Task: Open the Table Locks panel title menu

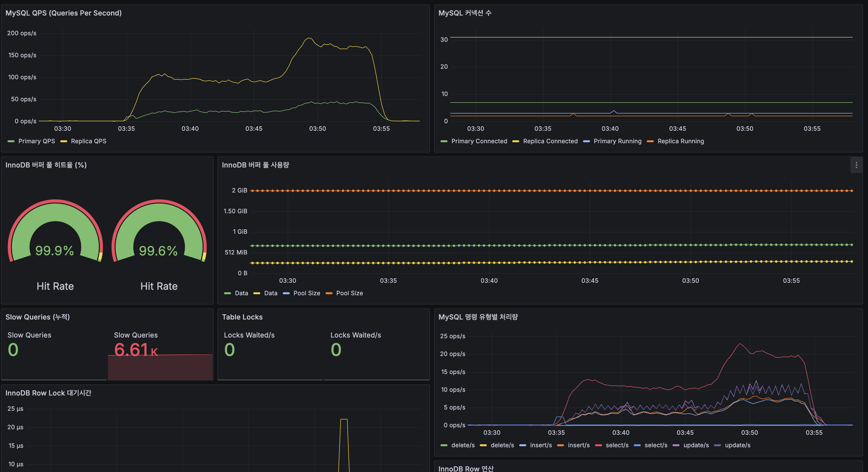Action: [242, 317]
